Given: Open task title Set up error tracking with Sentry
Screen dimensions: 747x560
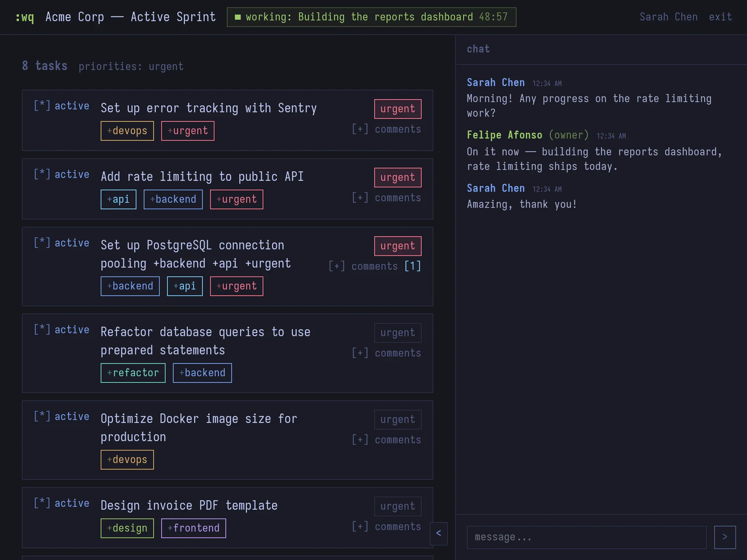Looking at the screenshot, I should (209, 108).
